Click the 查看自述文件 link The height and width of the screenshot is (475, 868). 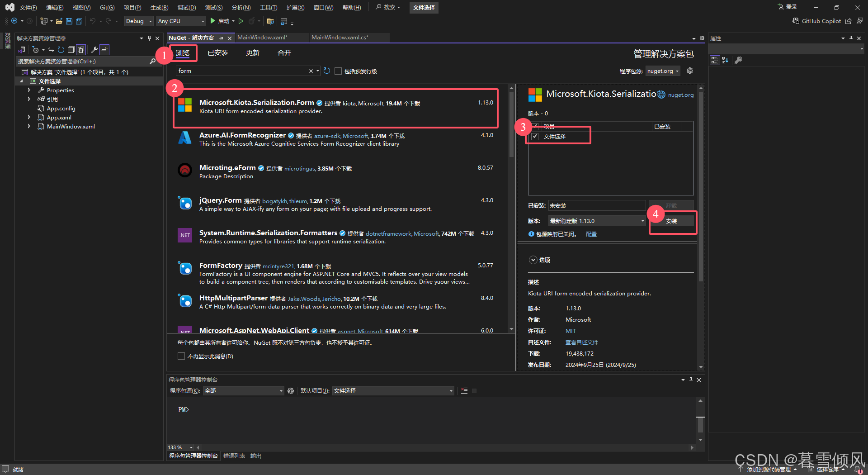point(581,342)
